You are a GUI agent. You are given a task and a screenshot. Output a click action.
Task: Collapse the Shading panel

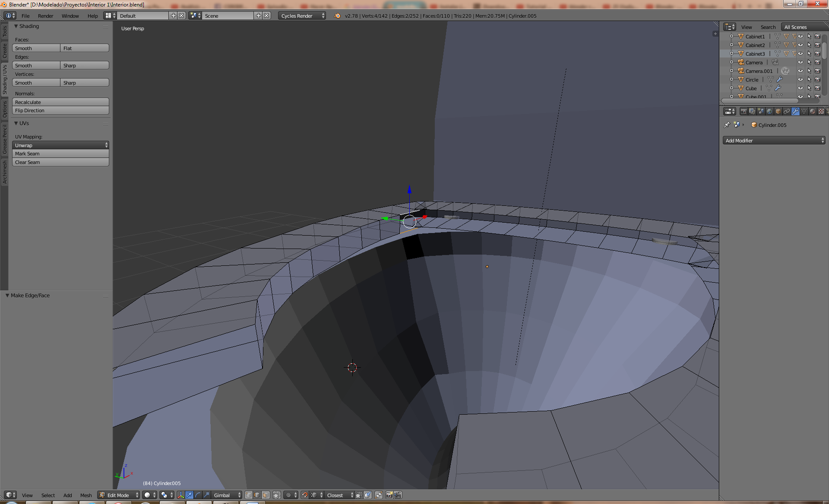(16, 26)
